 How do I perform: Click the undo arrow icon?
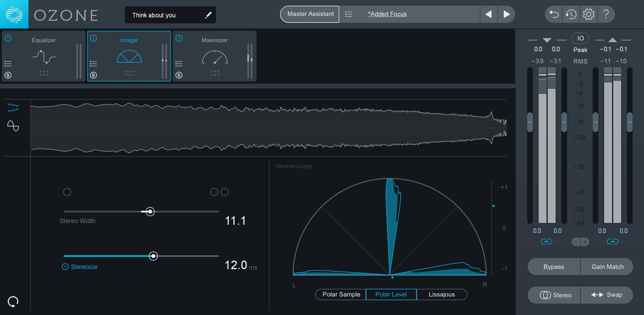[x=554, y=14]
